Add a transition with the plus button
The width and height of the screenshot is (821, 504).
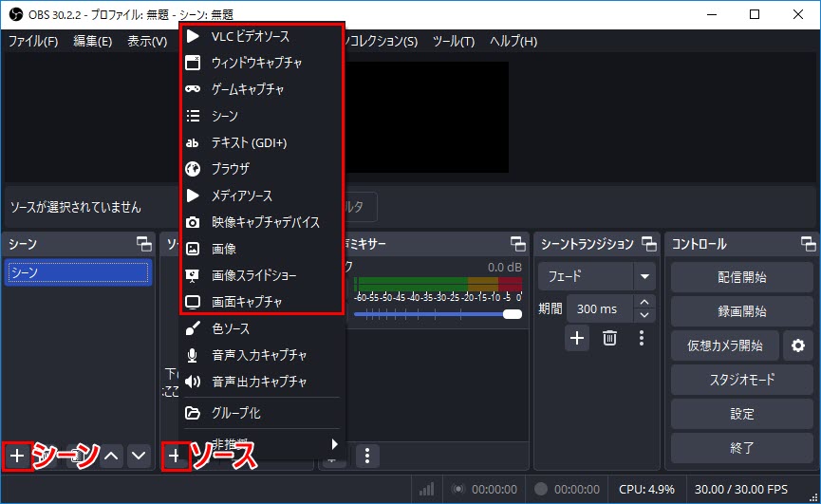click(x=577, y=338)
